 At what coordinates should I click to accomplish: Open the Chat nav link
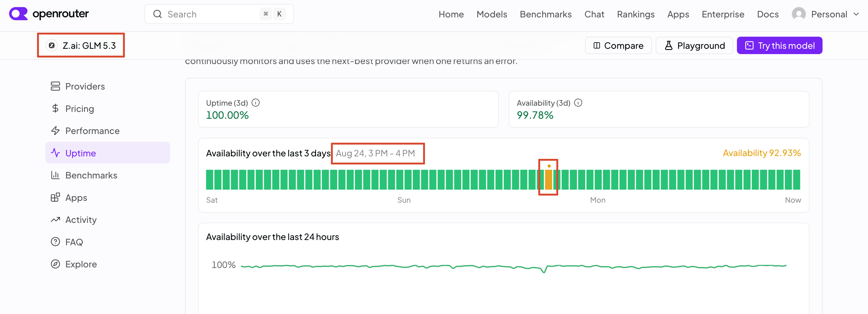594,14
